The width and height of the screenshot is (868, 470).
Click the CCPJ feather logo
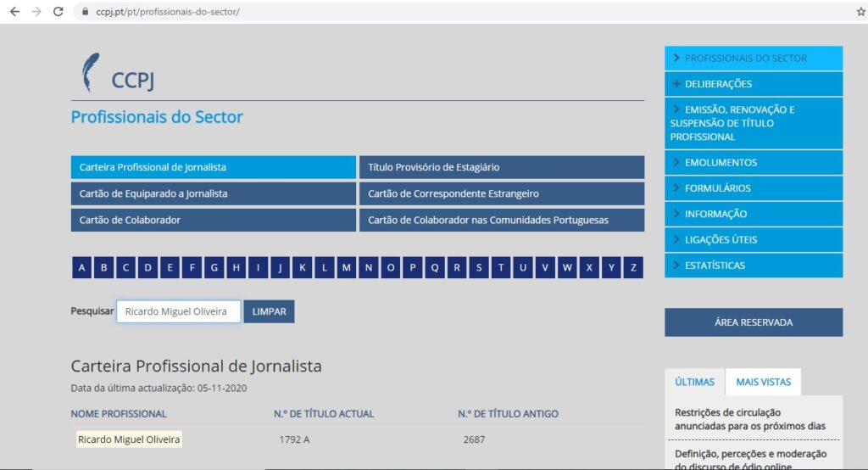coord(118,73)
